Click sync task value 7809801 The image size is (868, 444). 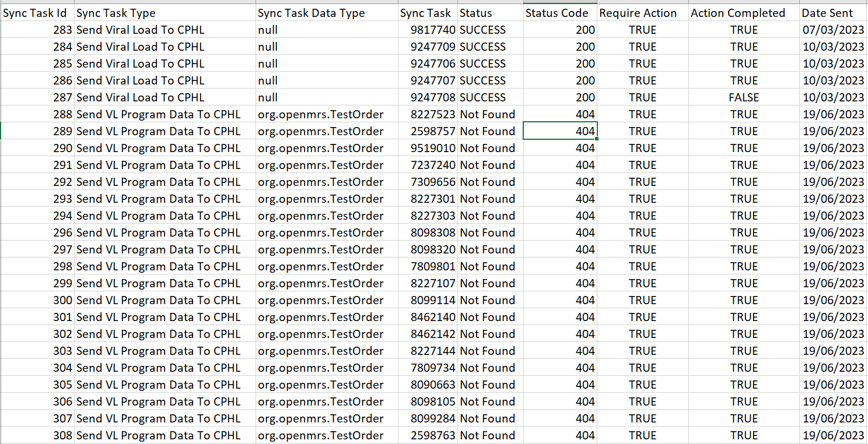[x=428, y=266]
